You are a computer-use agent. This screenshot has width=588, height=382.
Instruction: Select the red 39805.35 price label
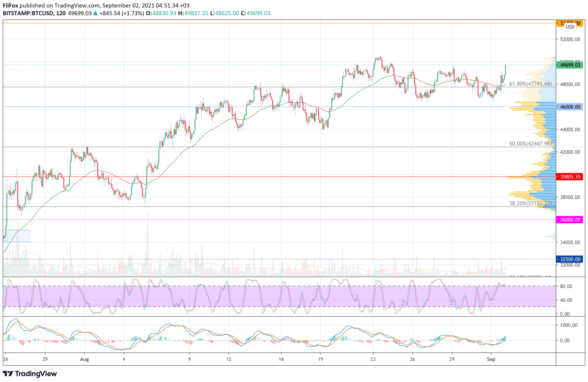point(569,176)
